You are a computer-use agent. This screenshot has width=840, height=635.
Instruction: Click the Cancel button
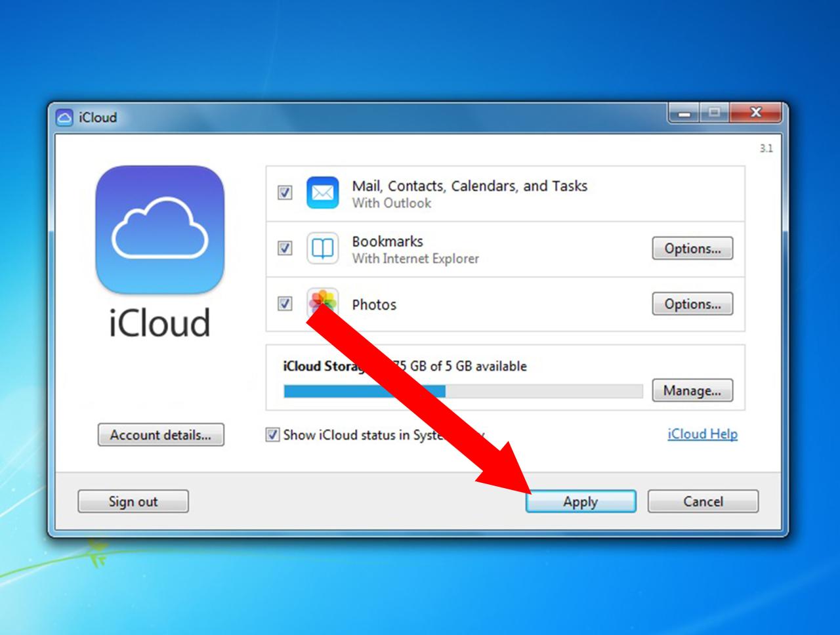click(x=703, y=502)
